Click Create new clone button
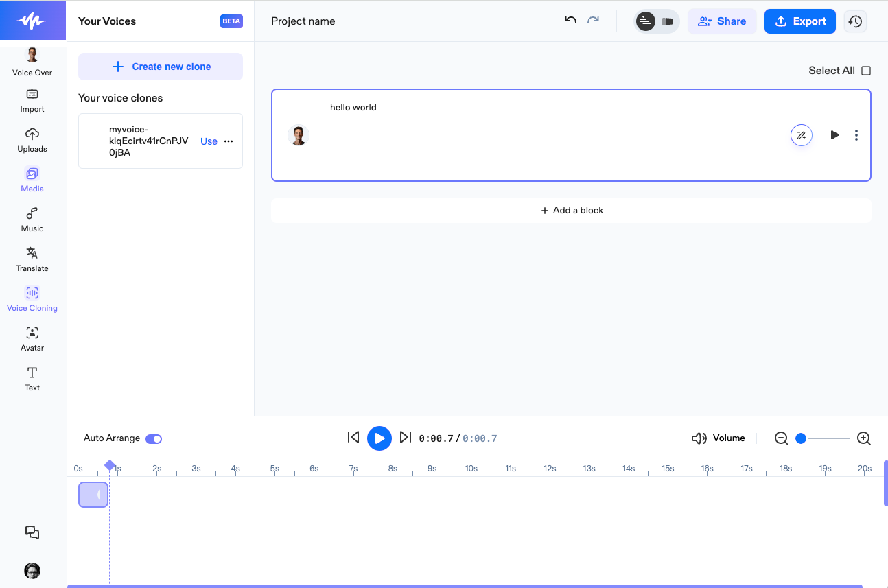The height and width of the screenshot is (588, 888). pos(161,67)
